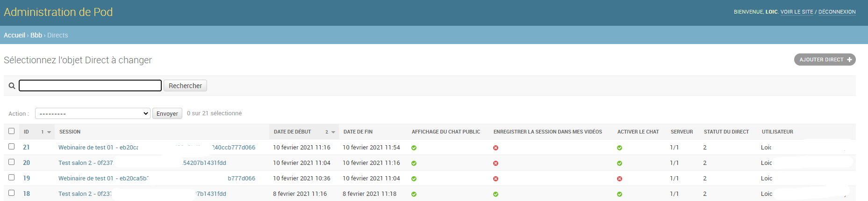Check the box for row 21
Screen dimensions: 868x201
12,147
